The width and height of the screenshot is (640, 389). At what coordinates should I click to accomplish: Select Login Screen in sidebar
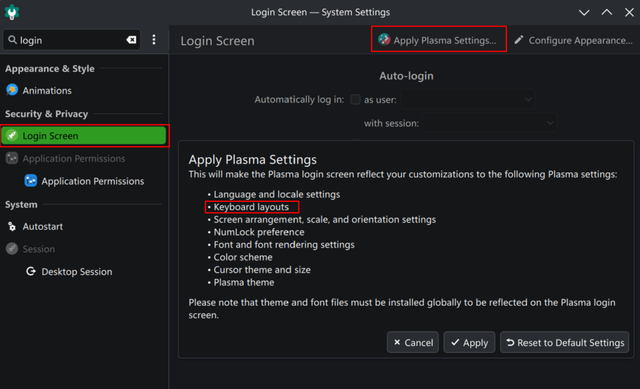tap(84, 136)
